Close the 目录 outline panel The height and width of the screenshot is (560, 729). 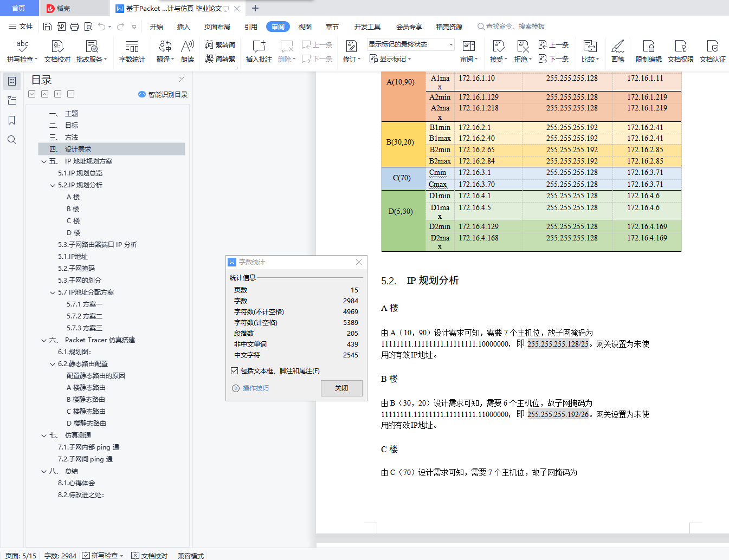(182, 80)
